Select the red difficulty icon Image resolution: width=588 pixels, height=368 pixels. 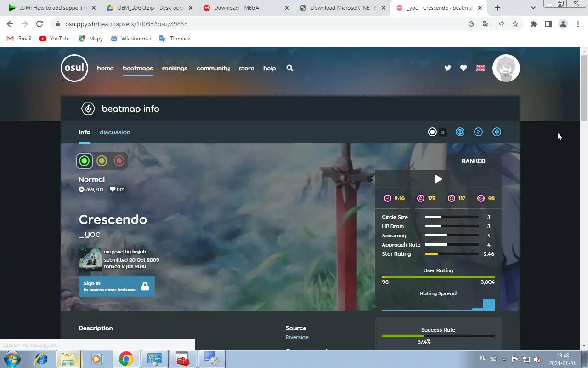click(119, 161)
